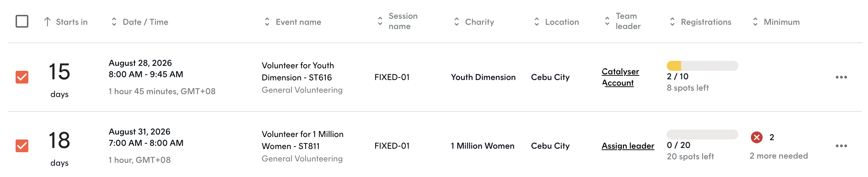Click the Event name sort arrows icon
This screenshot has height=177, width=868.
pos(267,22)
